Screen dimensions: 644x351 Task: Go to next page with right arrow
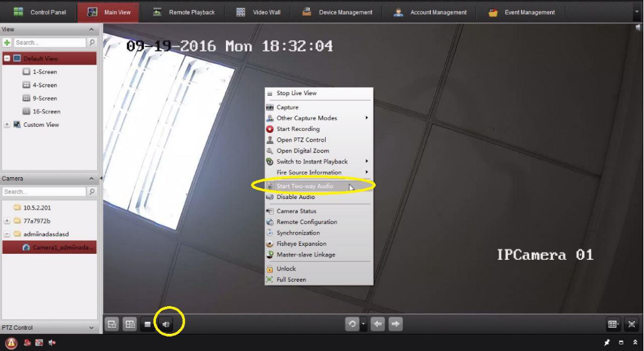click(x=395, y=324)
